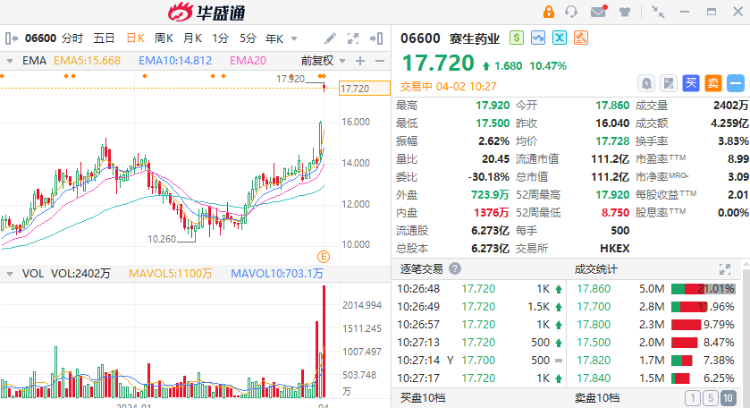Click the E event marker on chart
Viewport: 750px width, 408px height.
click(x=323, y=257)
